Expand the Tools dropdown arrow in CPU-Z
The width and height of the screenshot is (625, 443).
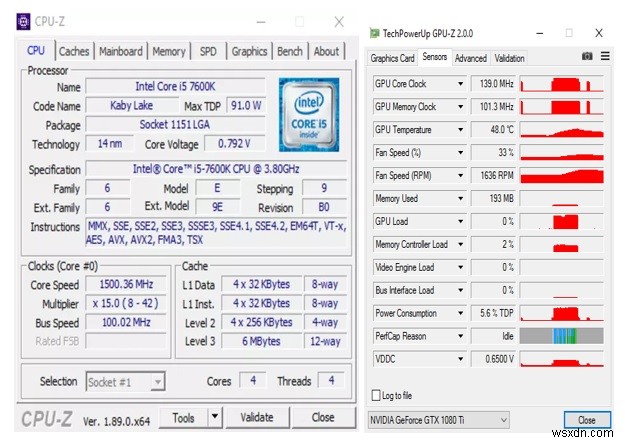coord(215,417)
